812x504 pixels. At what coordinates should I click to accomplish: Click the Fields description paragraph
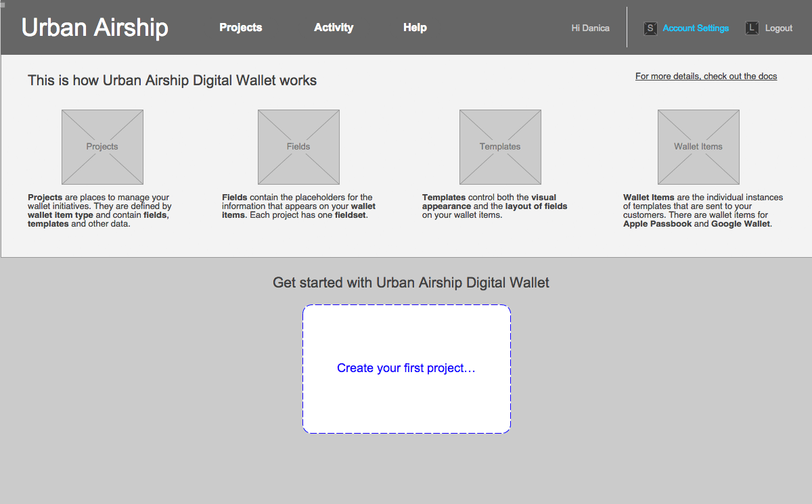(299, 206)
